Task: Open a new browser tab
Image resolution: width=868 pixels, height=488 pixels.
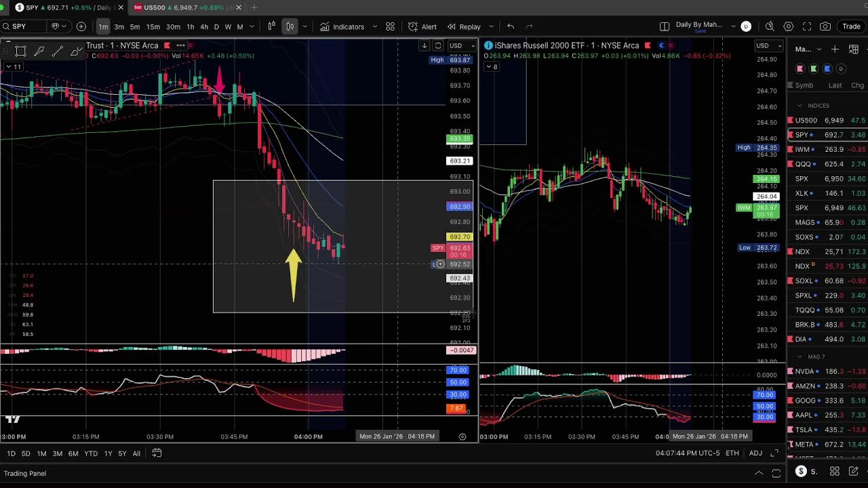Action: pyautogui.click(x=254, y=7)
